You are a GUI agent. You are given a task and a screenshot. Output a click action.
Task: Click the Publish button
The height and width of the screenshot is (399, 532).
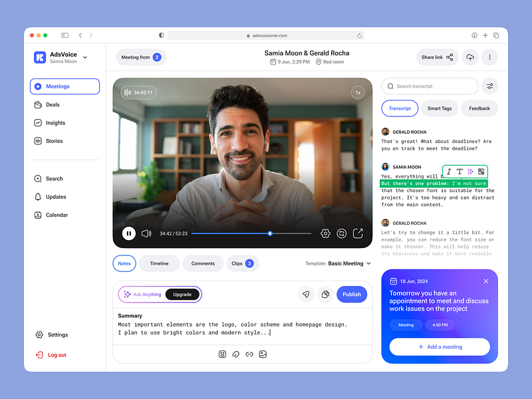point(352,294)
